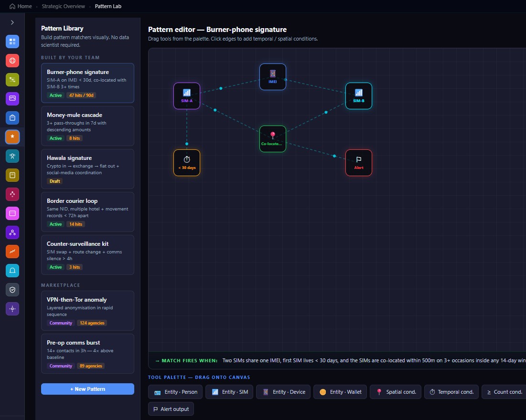Screen dimensions: 526x420
Task: Open the Money-mule cascade pattern
Action: click(87, 126)
